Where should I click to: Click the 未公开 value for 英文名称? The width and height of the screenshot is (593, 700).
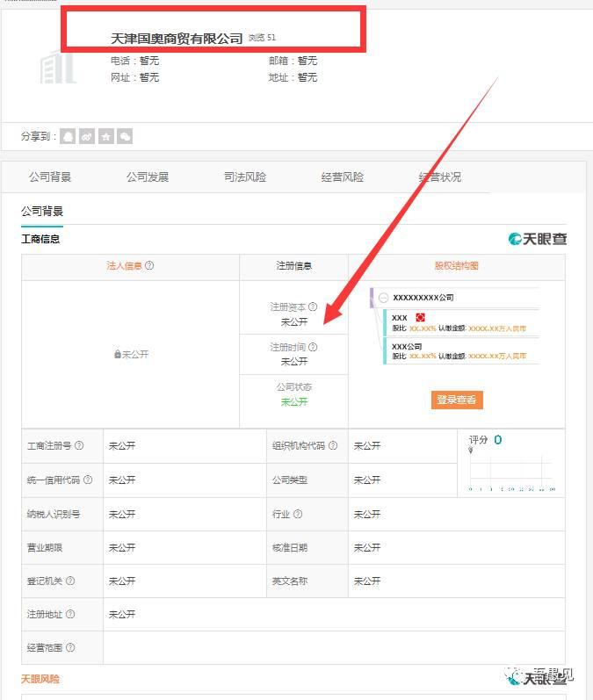click(x=367, y=581)
